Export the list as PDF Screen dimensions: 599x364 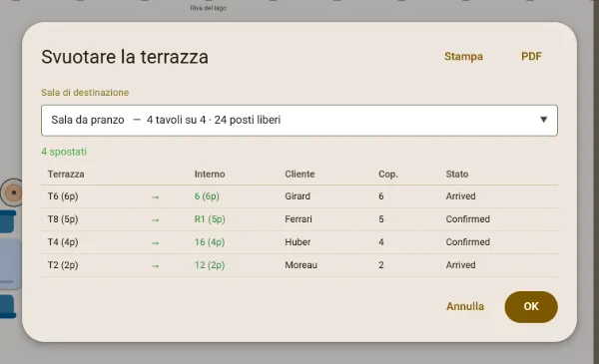pos(531,57)
